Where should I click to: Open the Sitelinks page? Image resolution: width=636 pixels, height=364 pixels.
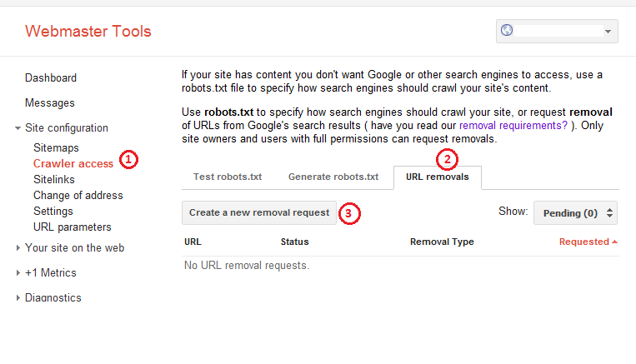(54, 180)
